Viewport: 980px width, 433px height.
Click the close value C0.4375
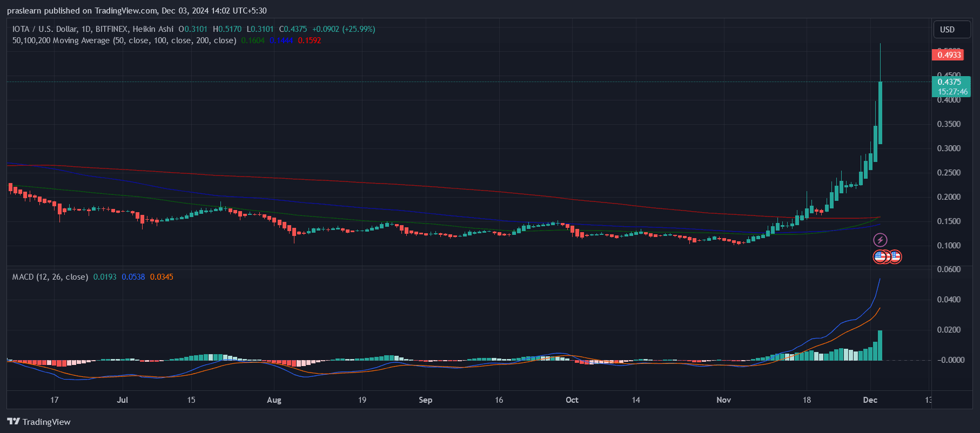click(293, 29)
